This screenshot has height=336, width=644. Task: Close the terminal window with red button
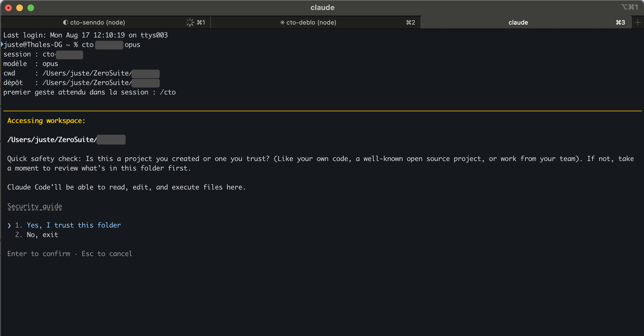pos(8,8)
